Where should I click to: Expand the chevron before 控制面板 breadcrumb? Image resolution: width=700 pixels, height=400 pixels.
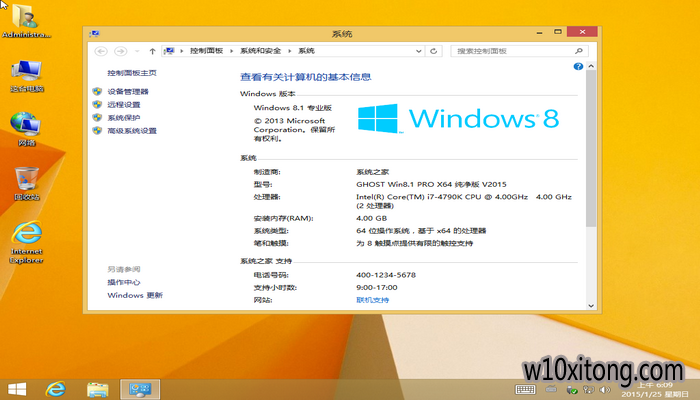182,51
